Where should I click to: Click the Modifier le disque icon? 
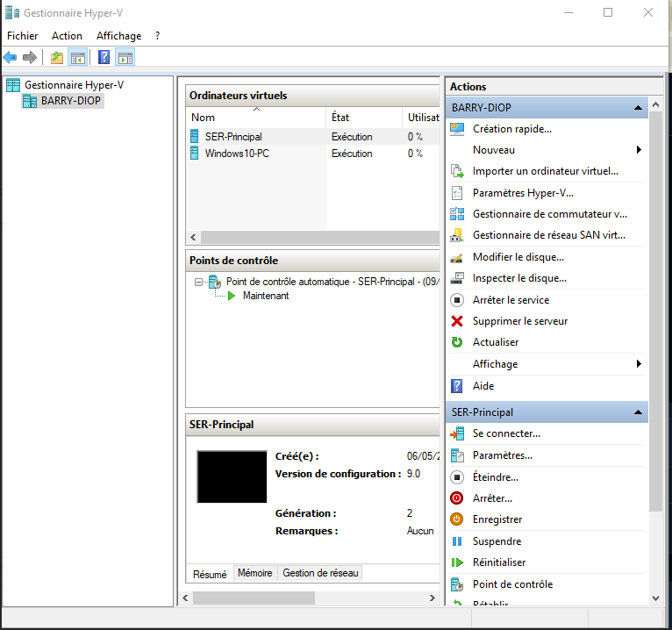click(457, 257)
